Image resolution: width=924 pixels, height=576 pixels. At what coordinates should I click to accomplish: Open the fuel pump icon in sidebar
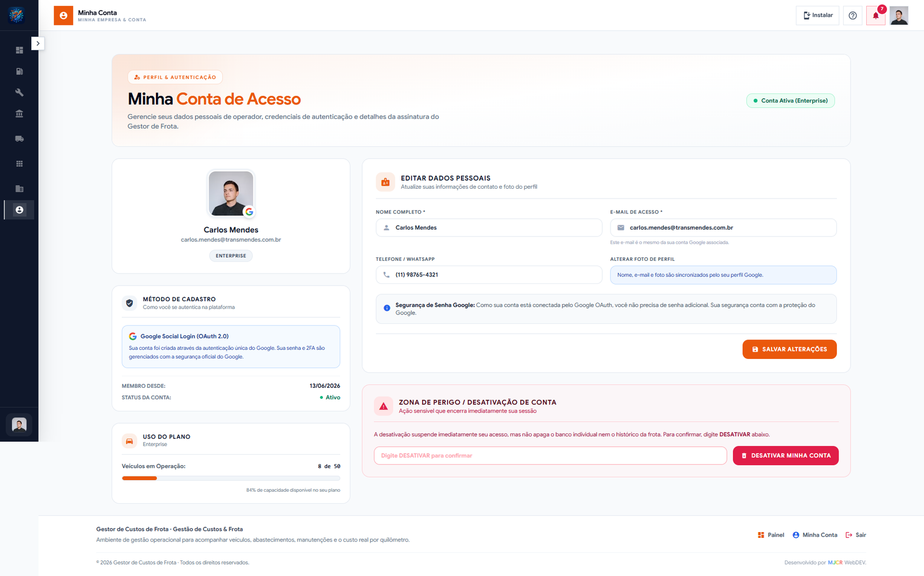(x=19, y=72)
